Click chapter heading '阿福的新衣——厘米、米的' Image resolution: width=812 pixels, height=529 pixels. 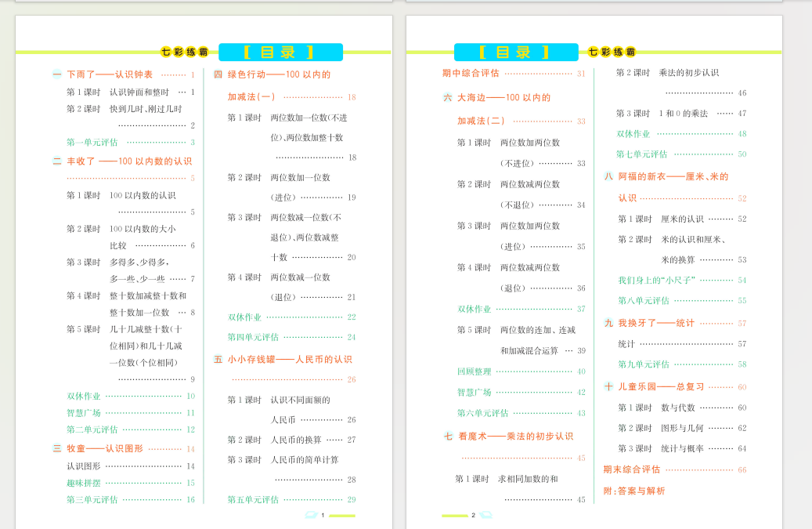pos(673,176)
